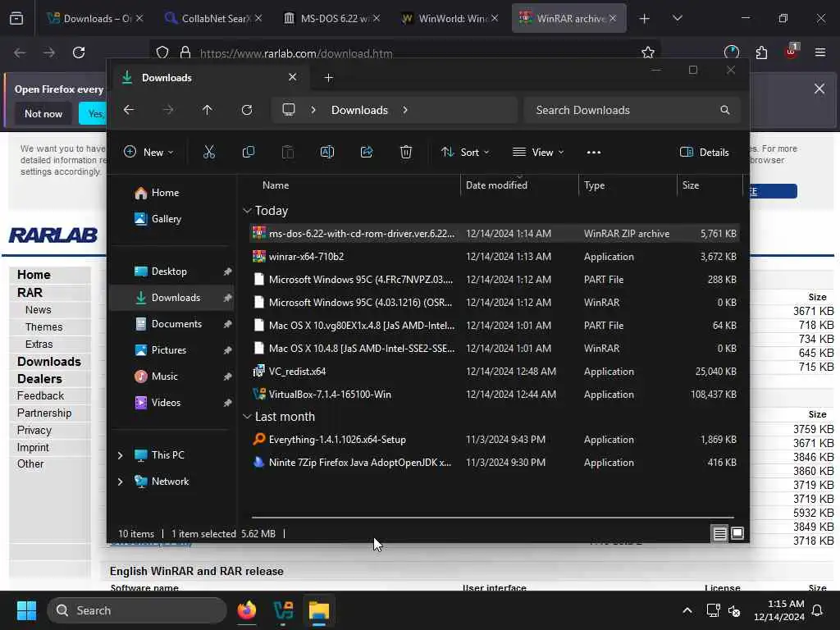The image size is (840, 630).
Task: Select Desktop in the navigation pane
Action: pos(169,271)
